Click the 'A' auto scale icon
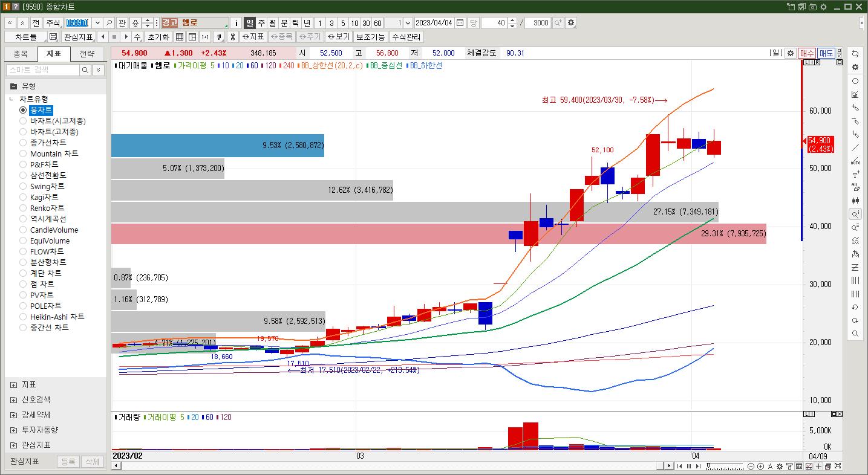The height and width of the screenshot is (475, 868). tap(770, 466)
